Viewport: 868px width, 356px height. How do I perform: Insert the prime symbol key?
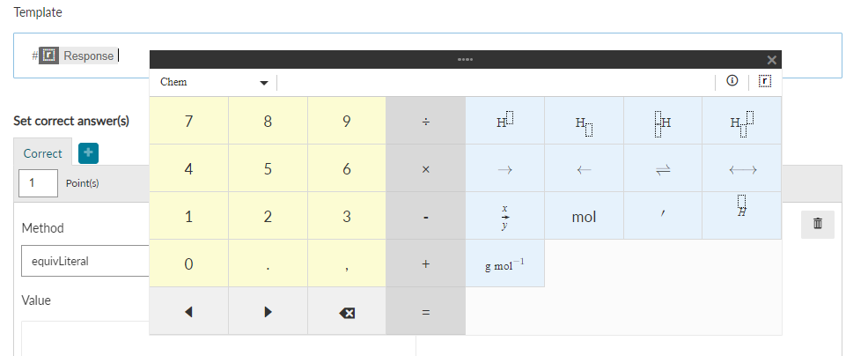[x=663, y=216]
